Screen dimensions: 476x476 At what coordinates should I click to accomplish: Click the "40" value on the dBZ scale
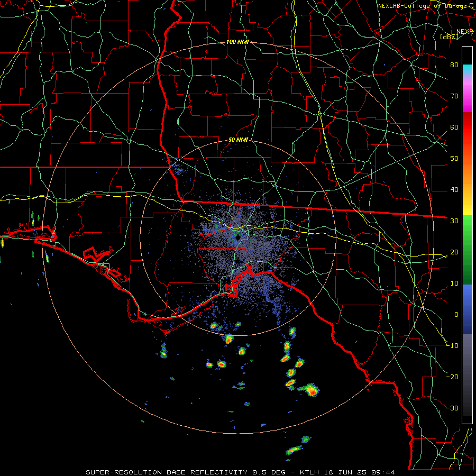454,190
